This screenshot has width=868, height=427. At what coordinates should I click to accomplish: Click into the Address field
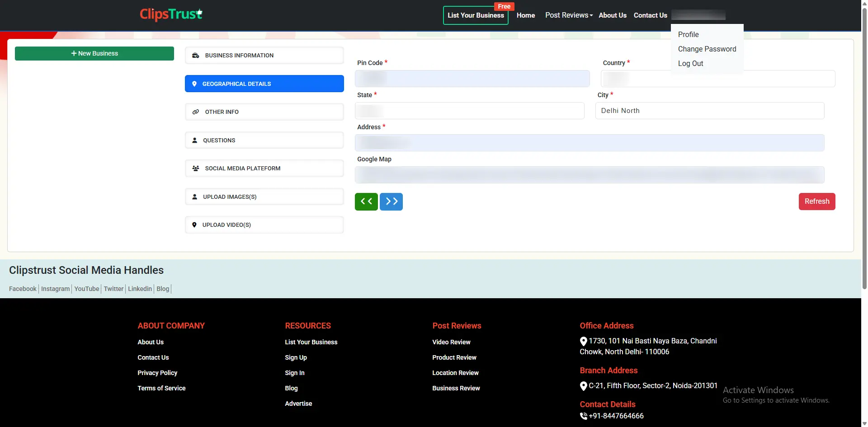click(x=590, y=143)
